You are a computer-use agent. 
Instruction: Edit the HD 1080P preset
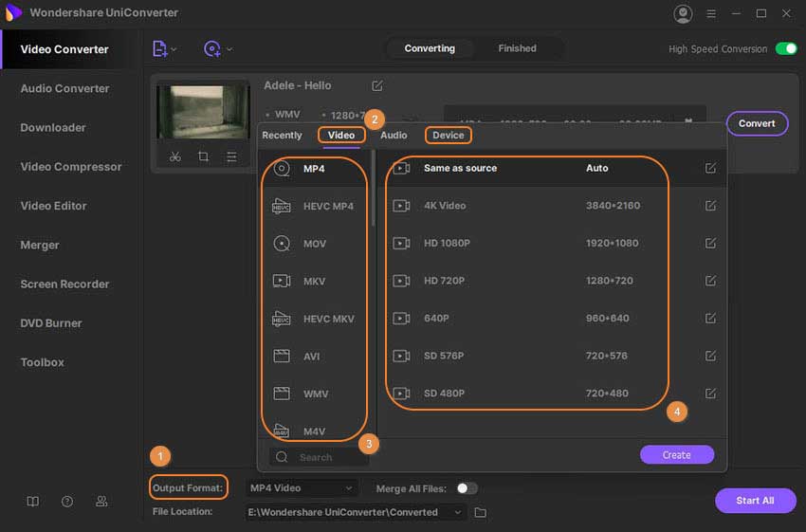coord(710,243)
